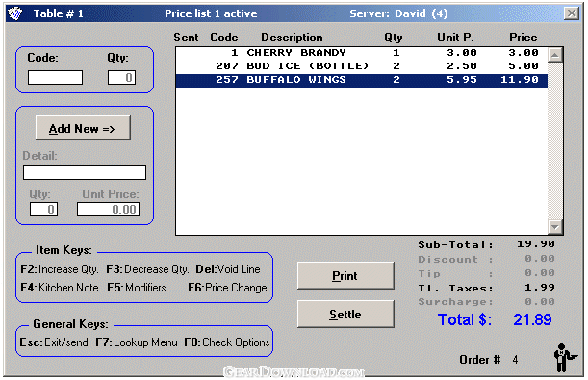Click the Tip value 0.00
Image resolution: width=588 pixels, height=380 pixels.
point(540,273)
